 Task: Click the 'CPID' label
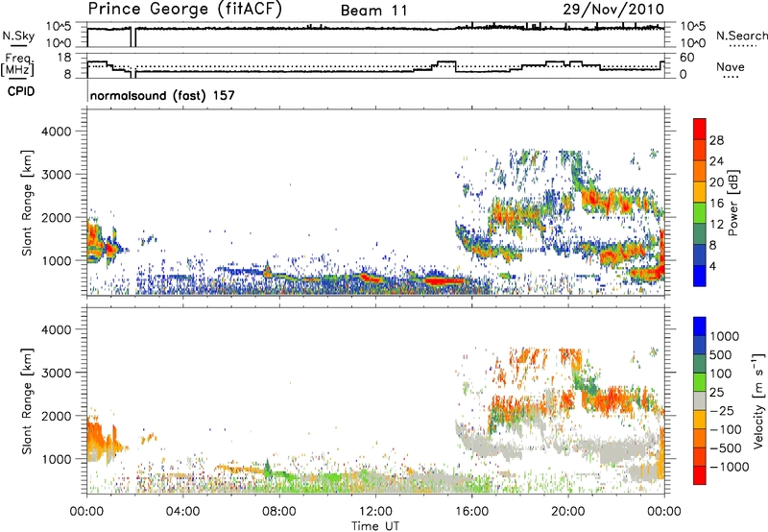(x=21, y=91)
